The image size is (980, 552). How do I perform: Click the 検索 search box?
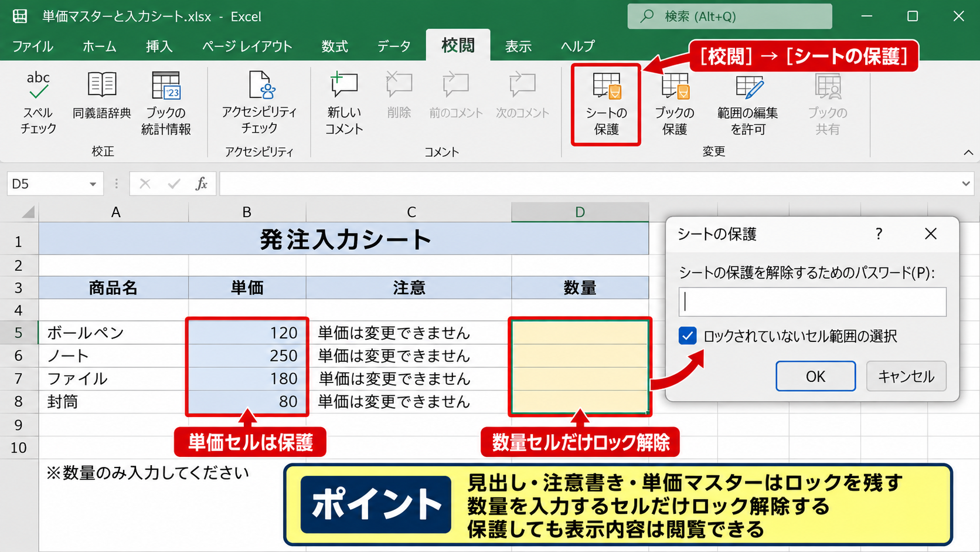pyautogui.click(x=730, y=16)
